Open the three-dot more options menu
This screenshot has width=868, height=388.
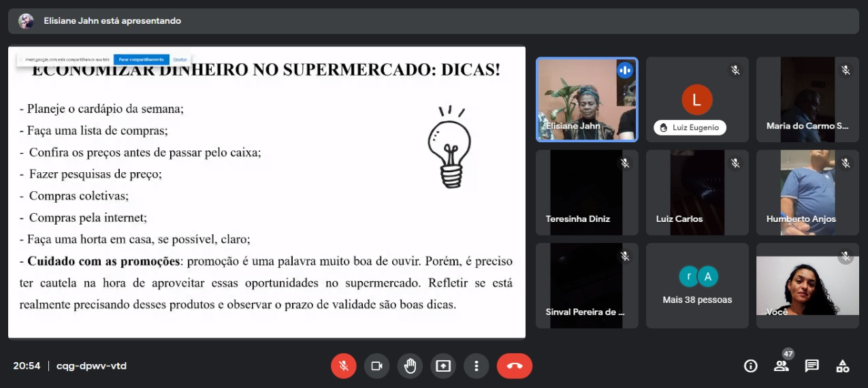[477, 366]
